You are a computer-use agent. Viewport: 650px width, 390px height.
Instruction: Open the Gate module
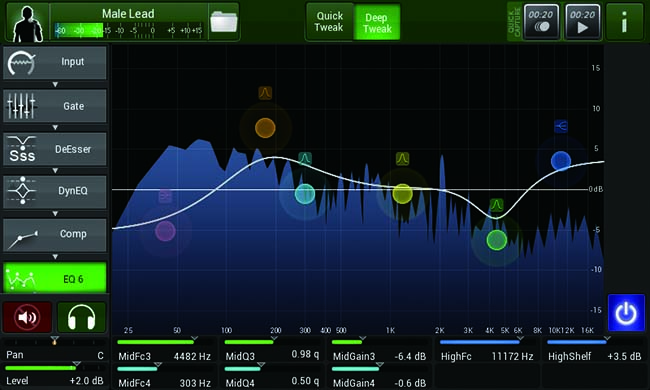55,106
